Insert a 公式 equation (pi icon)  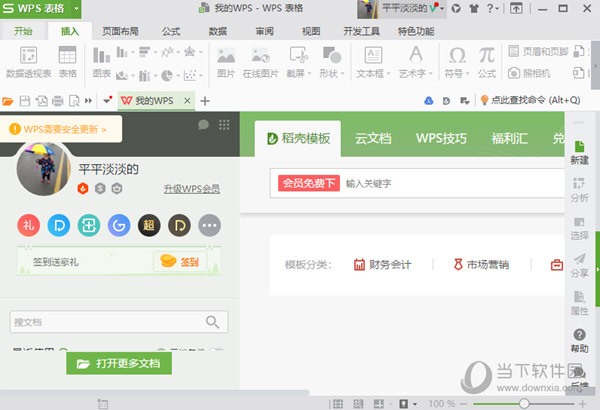click(x=487, y=62)
